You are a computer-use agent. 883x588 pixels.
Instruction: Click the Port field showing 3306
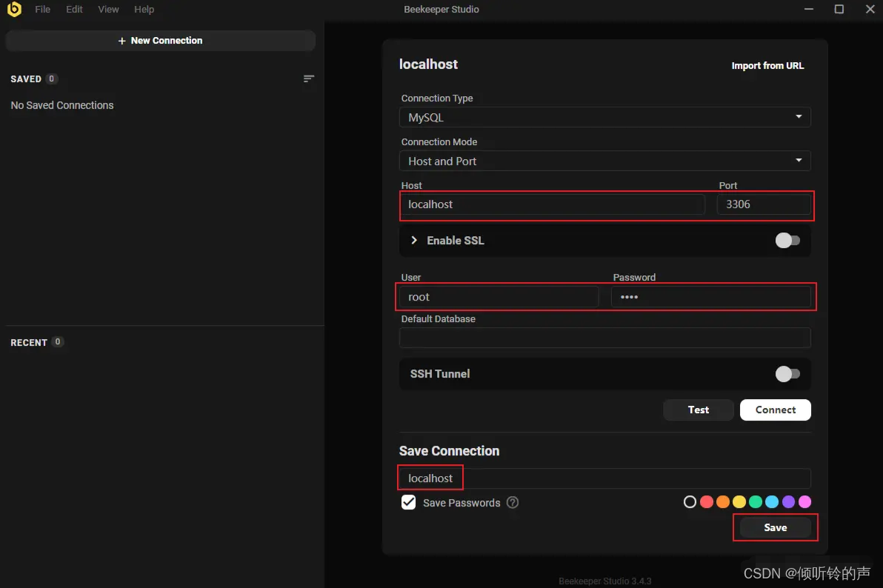pyautogui.click(x=764, y=204)
